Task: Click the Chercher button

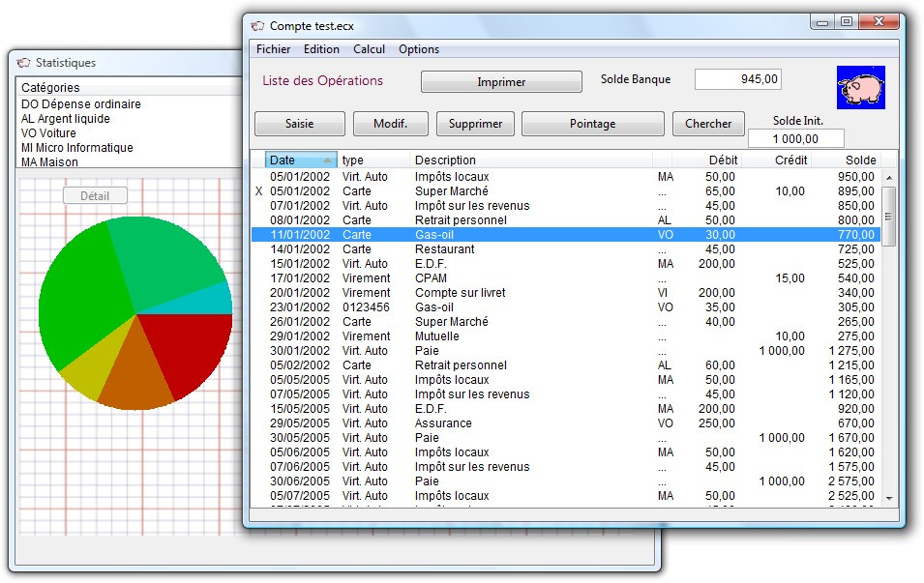Action: click(x=708, y=124)
